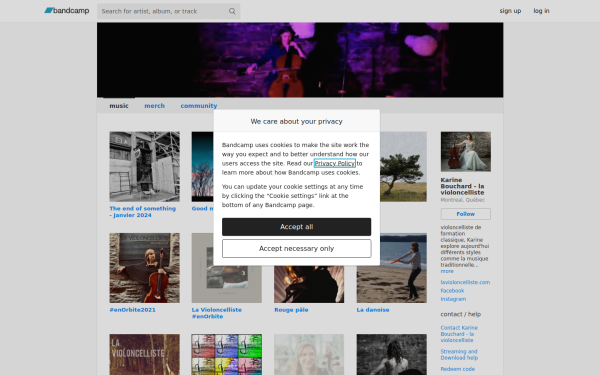This screenshot has height=375, width=600.
Task: Open the artist's Instagram link
Action: (x=453, y=299)
